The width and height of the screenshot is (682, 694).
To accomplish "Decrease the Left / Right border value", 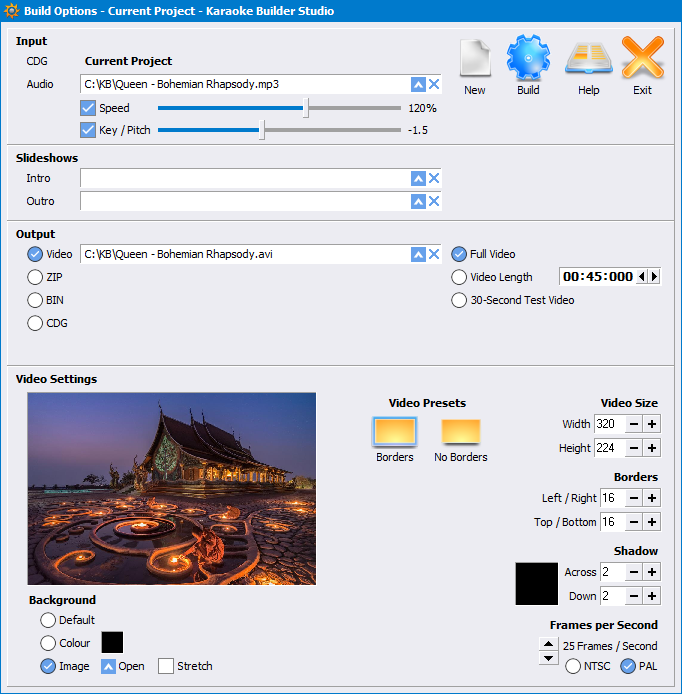I will click(x=634, y=498).
